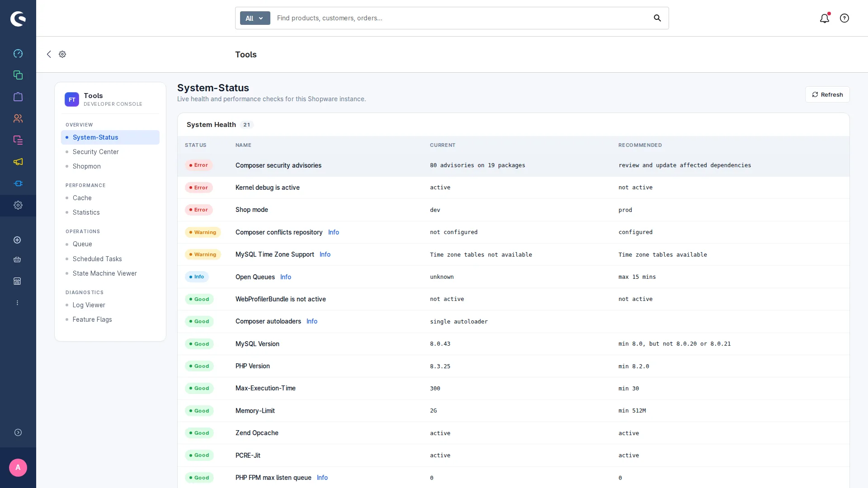Click the RECOMMENDED column header
The image size is (868, 488).
coord(640,145)
